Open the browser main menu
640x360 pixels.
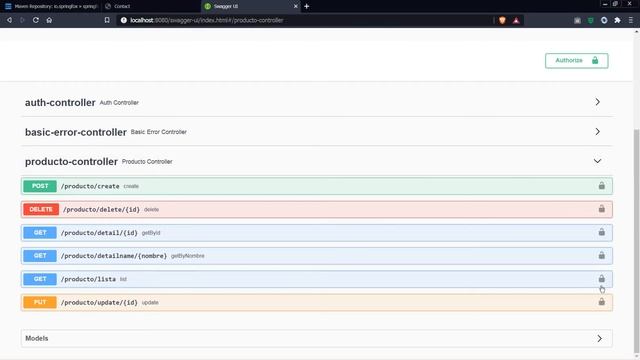[x=631, y=20]
